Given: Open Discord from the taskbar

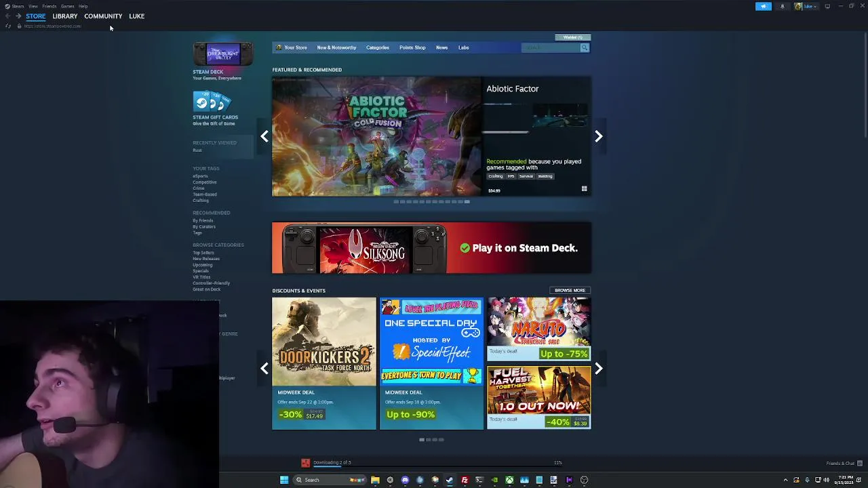Looking at the screenshot, I should tap(405, 480).
